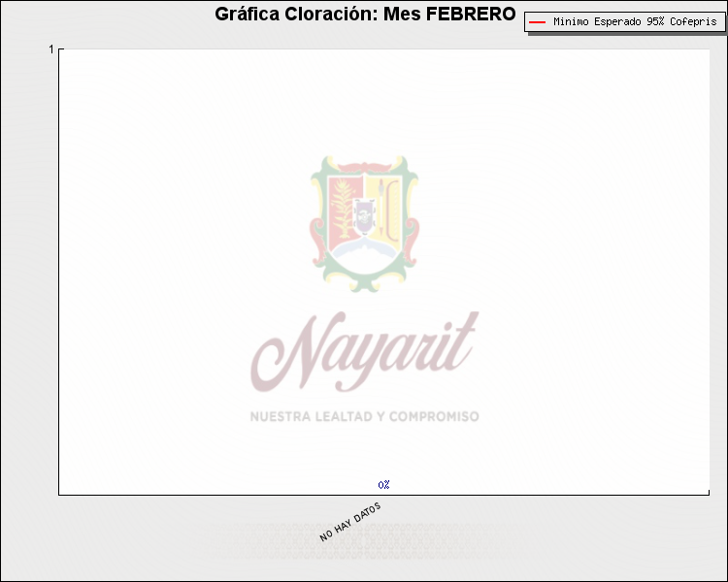Click the origin corner of the chart axes

point(59,494)
